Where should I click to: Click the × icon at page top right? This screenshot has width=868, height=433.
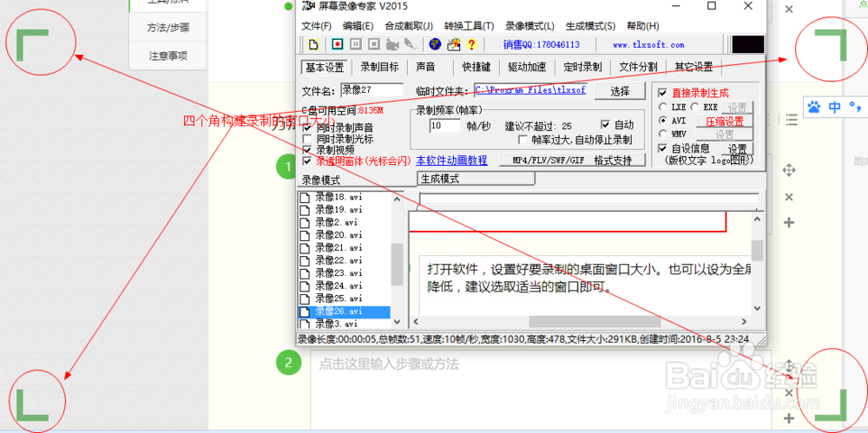[x=789, y=9]
